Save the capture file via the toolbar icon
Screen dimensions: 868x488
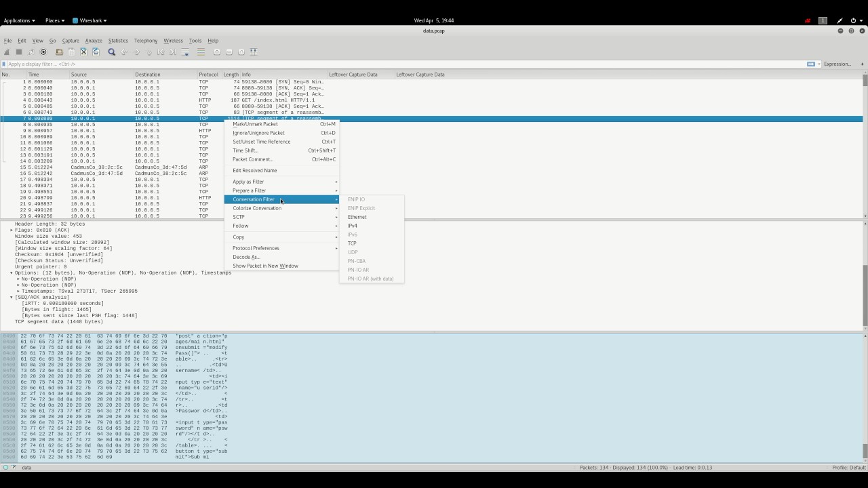71,52
